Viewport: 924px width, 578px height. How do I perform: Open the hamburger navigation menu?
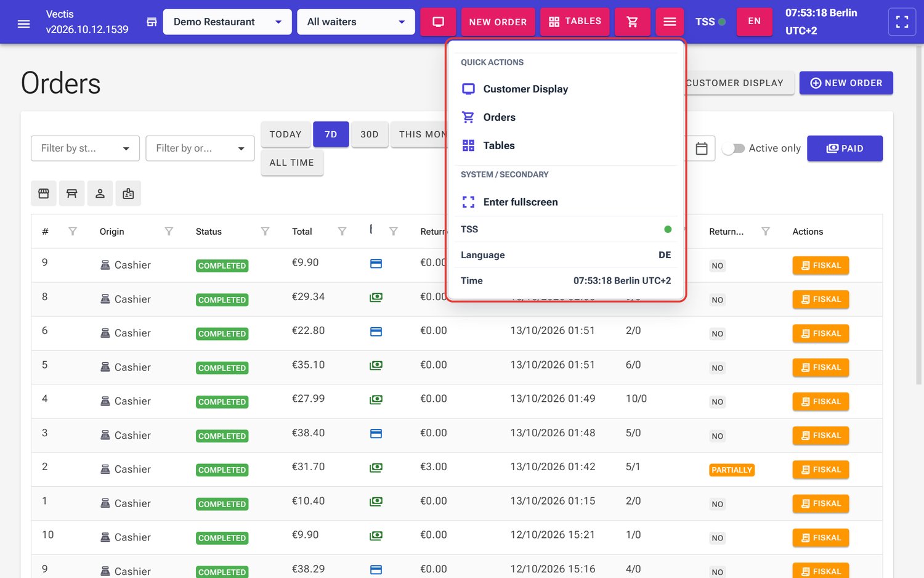click(23, 23)
